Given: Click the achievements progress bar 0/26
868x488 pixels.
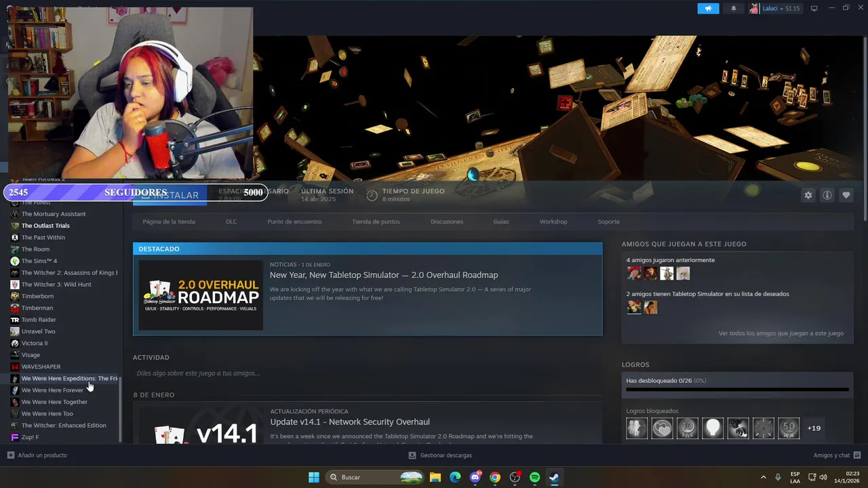Looking at the screenshot, I should pos(737,390).
